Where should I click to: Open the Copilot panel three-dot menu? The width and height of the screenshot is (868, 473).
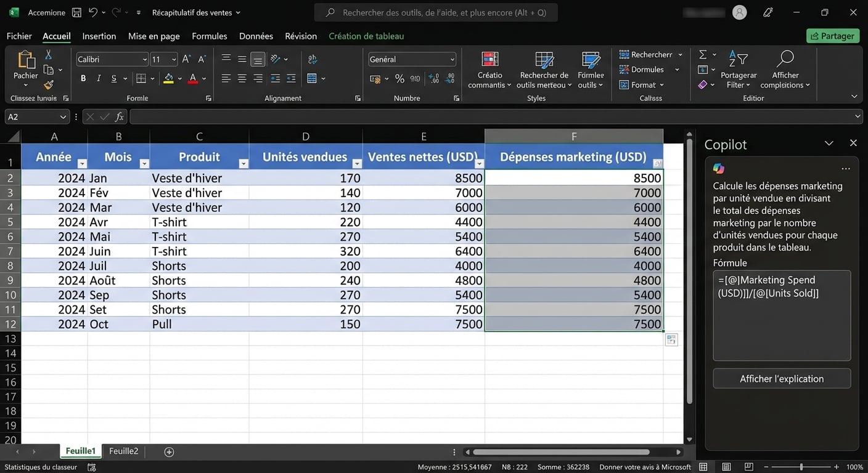tap(845, 169)
